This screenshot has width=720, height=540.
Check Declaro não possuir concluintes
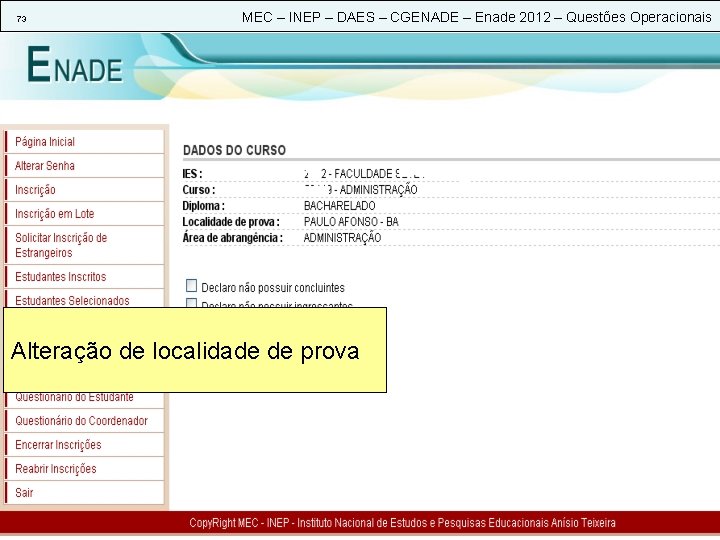pyautogui.click(x=191, y=286)
